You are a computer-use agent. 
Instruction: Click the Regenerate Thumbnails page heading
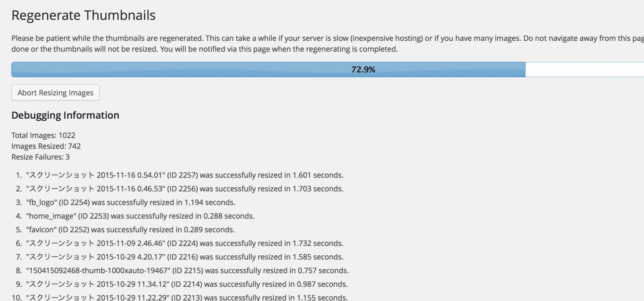click(83, 15)
